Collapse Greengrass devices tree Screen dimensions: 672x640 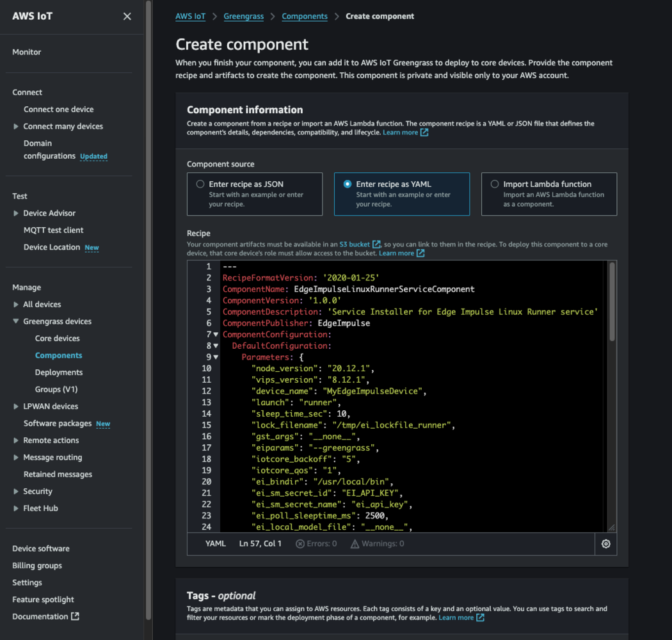coord(16,321)
